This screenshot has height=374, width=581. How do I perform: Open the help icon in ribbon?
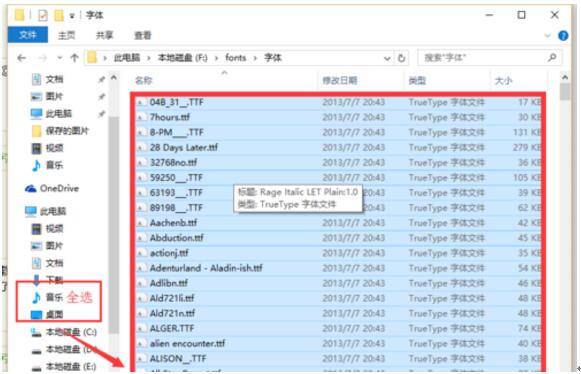pos(563,36)
